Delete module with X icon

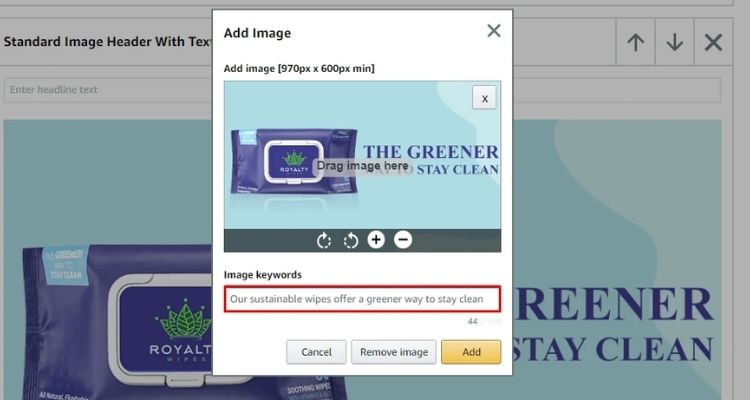click(x=713, y=43)
